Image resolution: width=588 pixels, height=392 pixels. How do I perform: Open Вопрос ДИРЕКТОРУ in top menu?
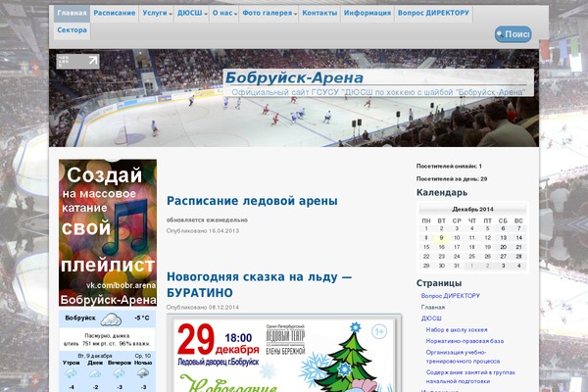[433, 13]
